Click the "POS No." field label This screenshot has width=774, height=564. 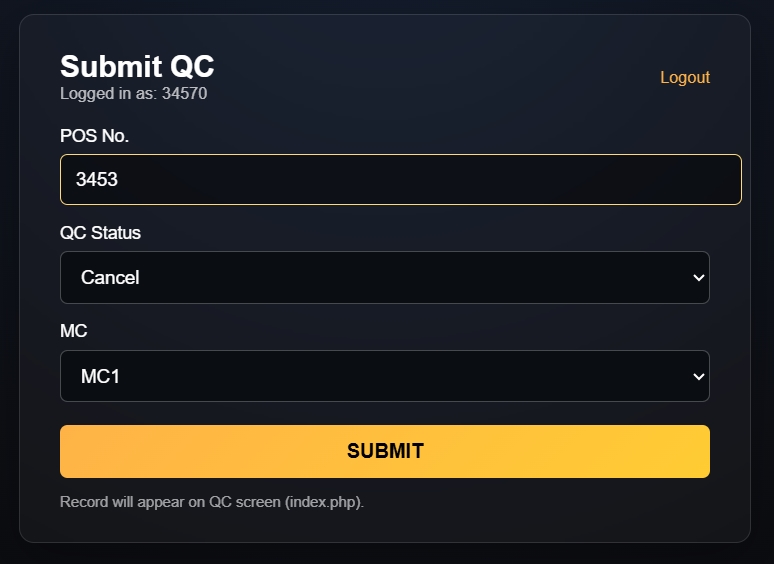pyautogui.click(x=94, y=136)
